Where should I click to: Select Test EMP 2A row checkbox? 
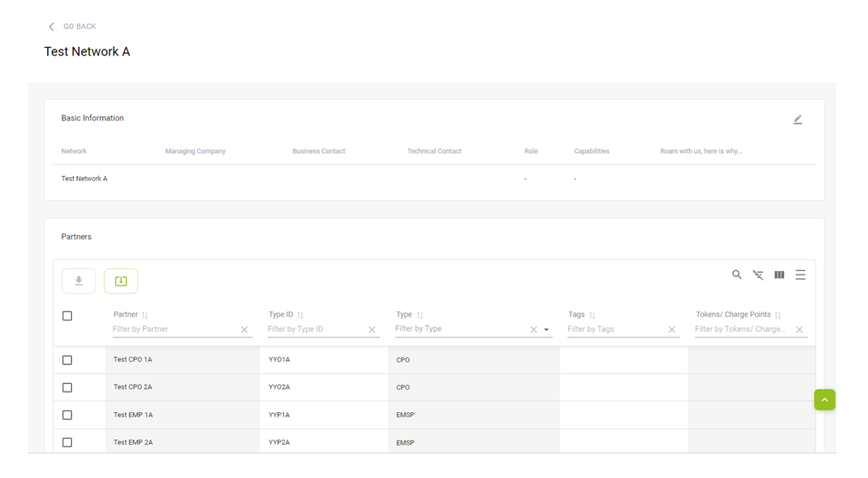(x=67, y=443)
